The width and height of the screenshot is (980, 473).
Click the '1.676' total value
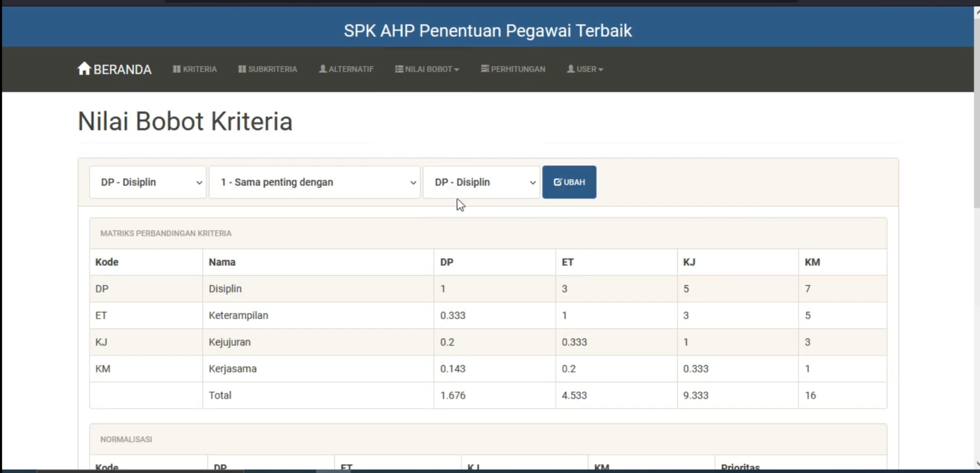[453, 395]
